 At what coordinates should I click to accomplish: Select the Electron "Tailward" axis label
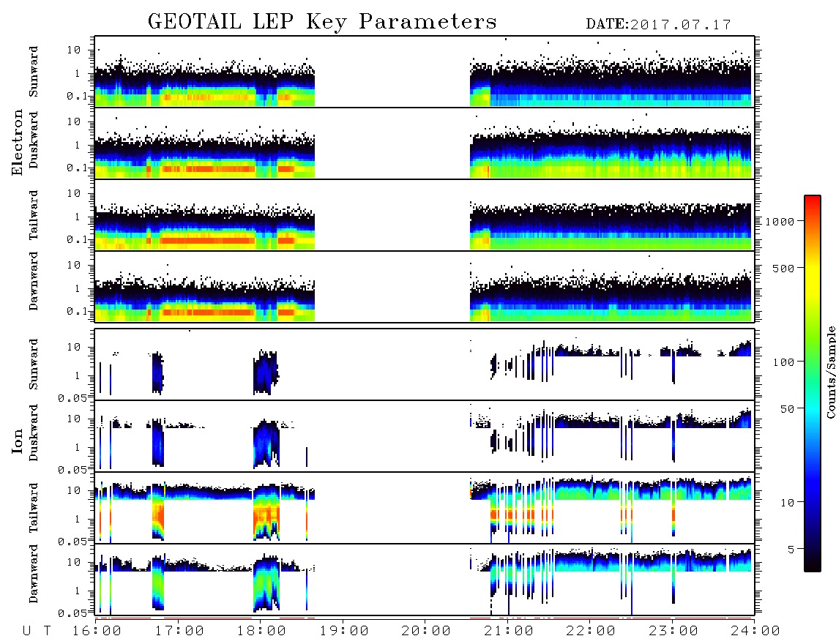click(33, 215)
